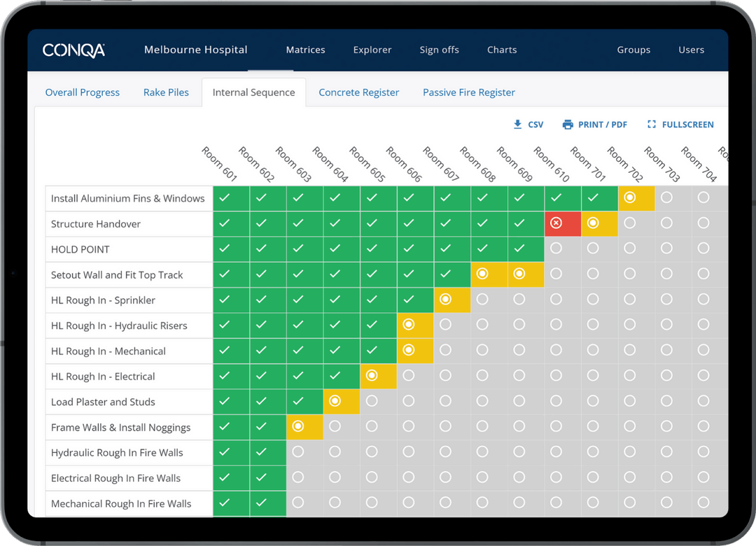Open the Passive Fire Register tab
The width and height of the screenshot is (756, 546).
click(468, 92)
